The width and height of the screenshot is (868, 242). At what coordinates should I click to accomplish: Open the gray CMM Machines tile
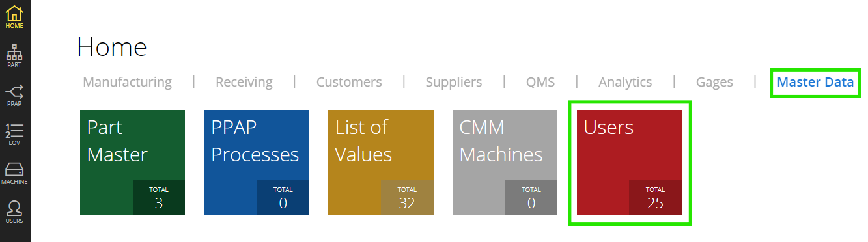point(505,163)
